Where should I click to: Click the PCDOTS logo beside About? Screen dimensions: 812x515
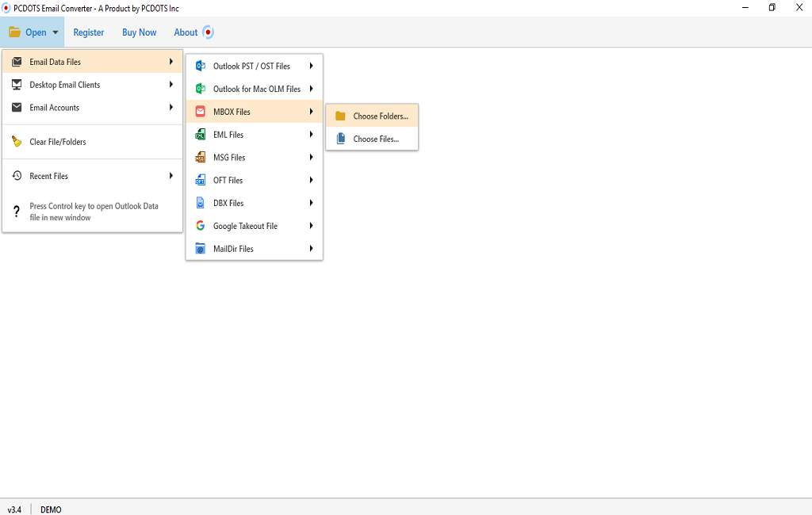(209, 32)
